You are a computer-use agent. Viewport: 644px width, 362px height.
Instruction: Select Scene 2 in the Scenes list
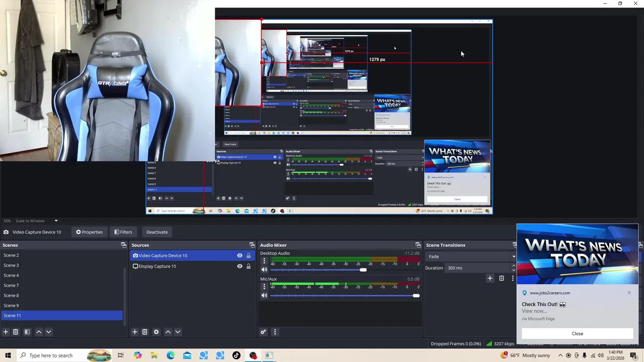pos(61,255)
